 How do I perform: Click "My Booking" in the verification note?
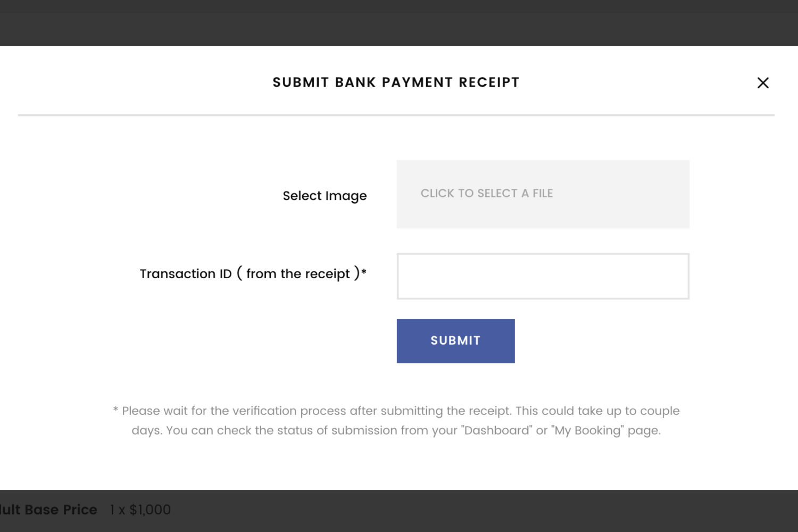[x=589, y=430]
